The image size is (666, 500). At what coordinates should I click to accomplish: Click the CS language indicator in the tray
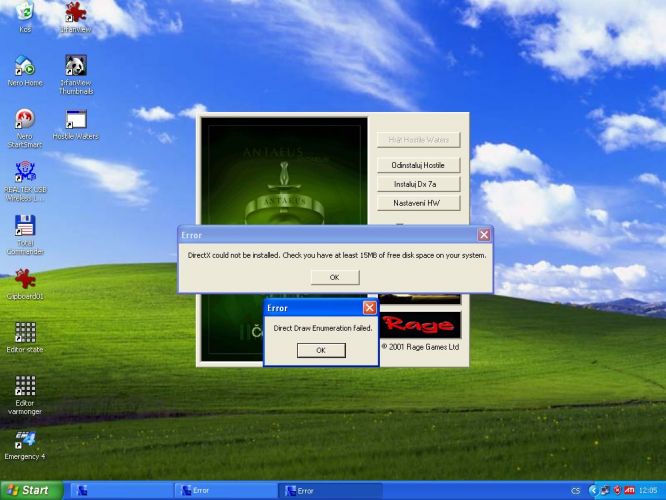(x=576, y=491)
